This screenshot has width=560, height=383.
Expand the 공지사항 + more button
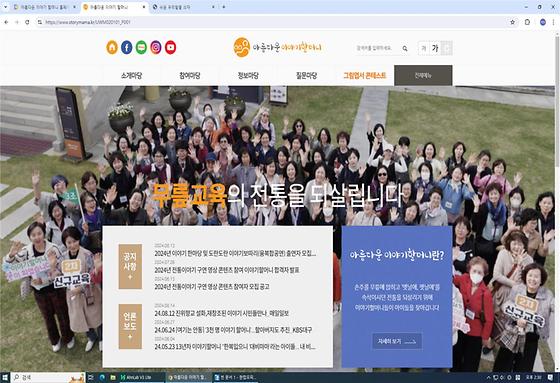coord(130,267)
